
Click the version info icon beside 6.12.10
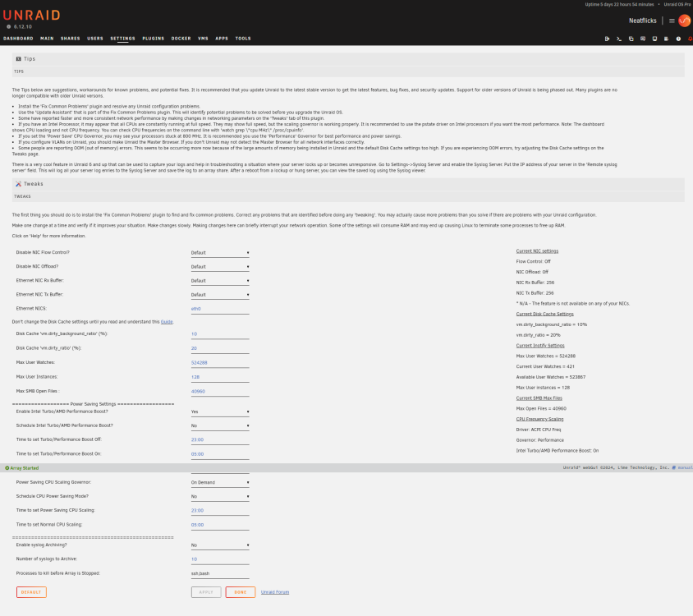pyautogui.click(x=8, y=26)
